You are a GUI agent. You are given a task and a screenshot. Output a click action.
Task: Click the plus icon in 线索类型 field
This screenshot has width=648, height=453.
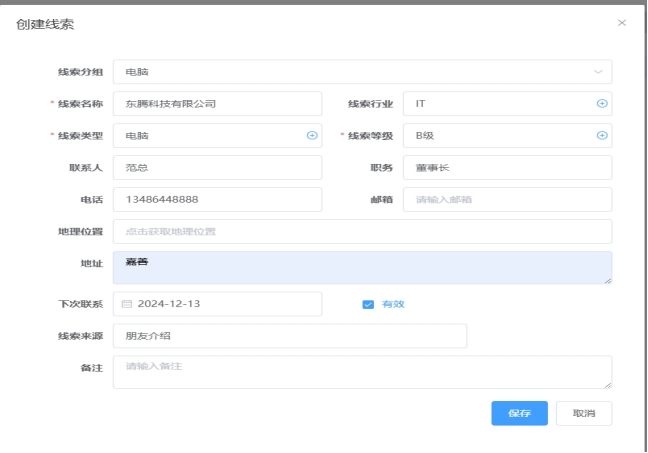(x=312, y=136)
